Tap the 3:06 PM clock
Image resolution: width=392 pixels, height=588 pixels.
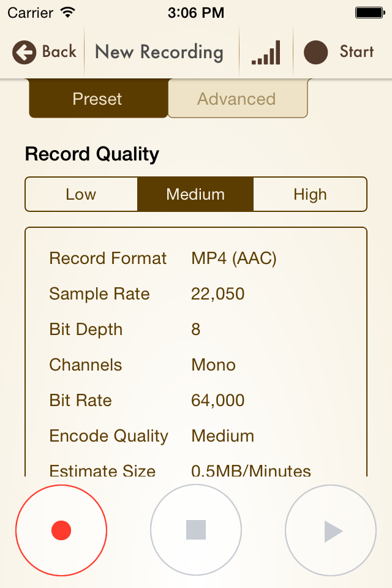(x=196, y=13)
